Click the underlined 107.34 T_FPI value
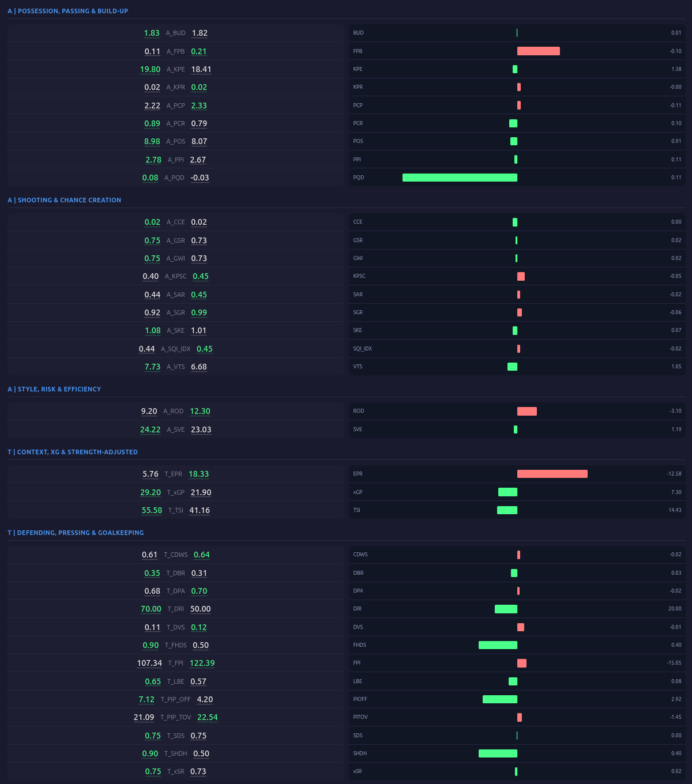 coord(149,663)
